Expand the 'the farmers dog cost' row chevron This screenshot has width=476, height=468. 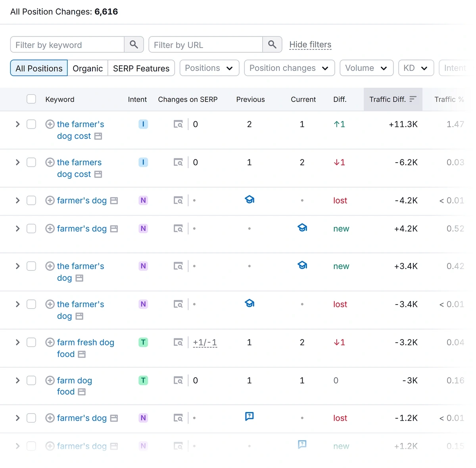[x=17, y=162]
